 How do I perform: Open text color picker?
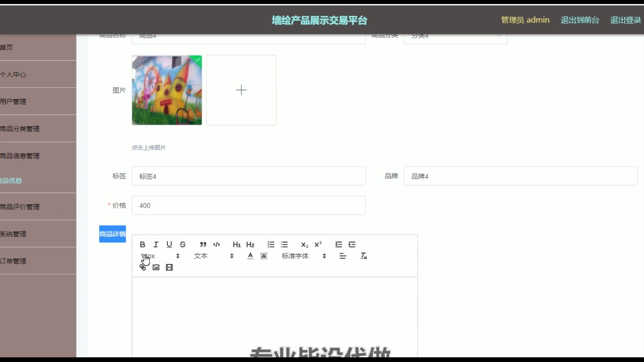[x=250, y=256]
